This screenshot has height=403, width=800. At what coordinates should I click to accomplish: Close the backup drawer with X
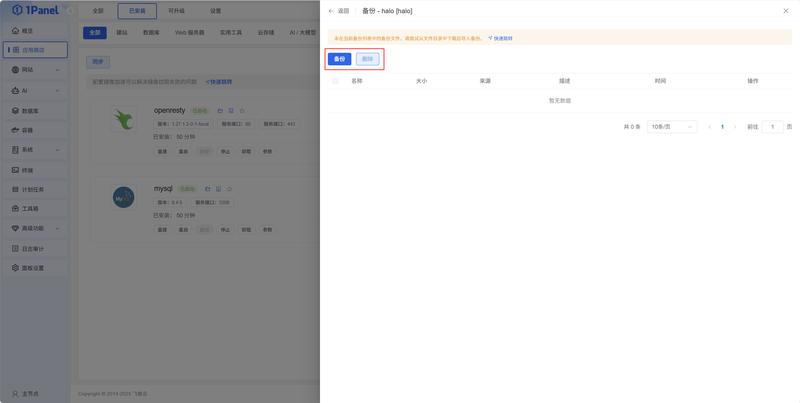[x=786, y=11]
